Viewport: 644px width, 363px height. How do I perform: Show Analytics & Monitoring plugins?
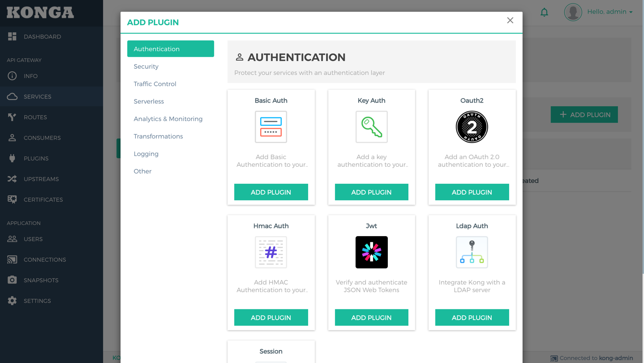click(171, 119)
